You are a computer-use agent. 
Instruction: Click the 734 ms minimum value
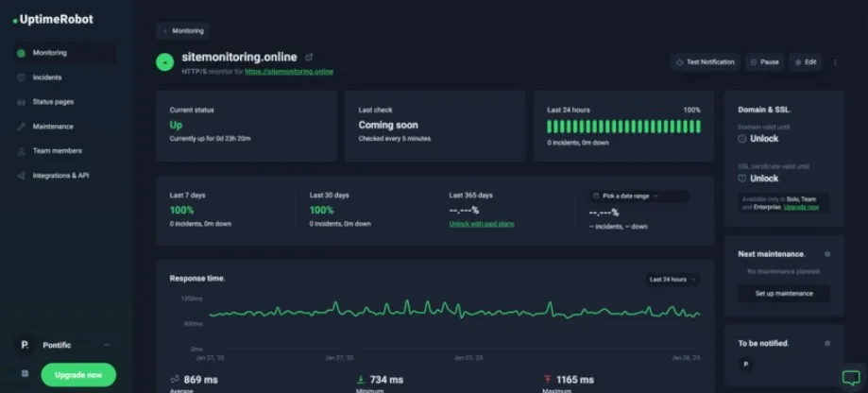(386, 380)
